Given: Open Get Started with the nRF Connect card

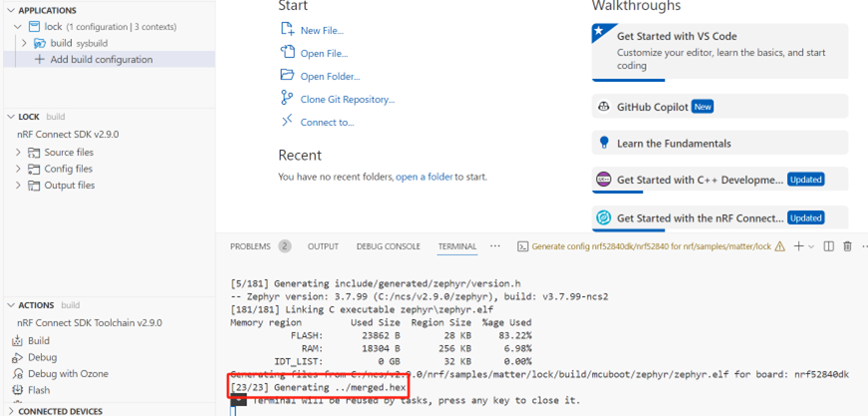Looking at the screenshot, I should pos(720,217).
